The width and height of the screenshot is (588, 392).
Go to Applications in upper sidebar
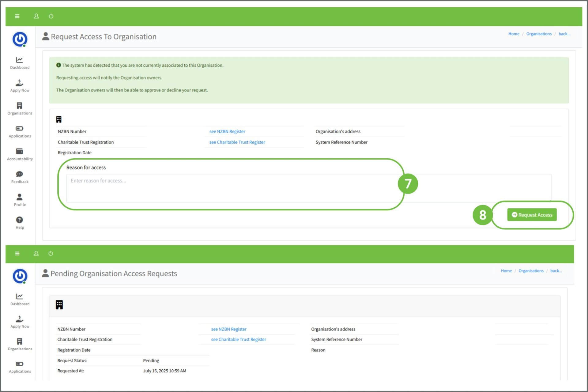click(20, 132)
